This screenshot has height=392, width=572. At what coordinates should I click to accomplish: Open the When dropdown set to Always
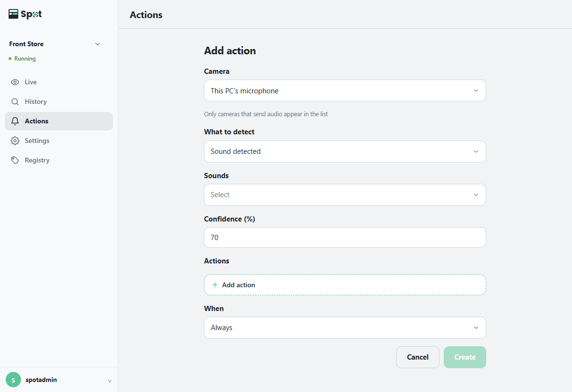pos(345,328)
